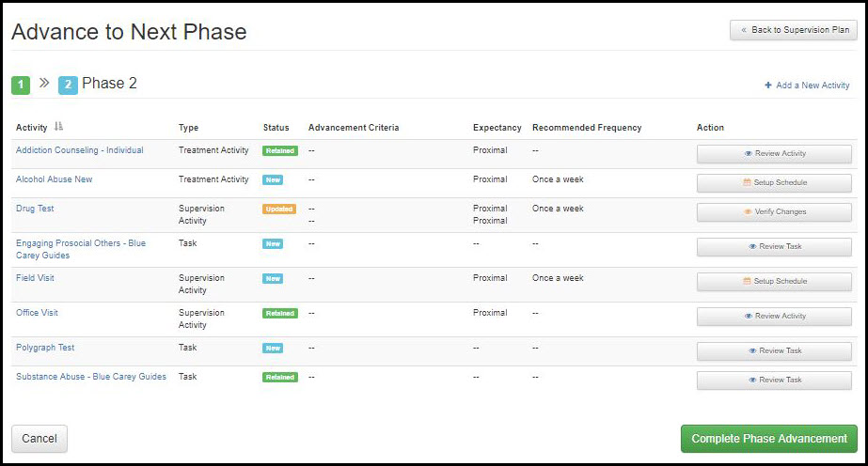This screenshot has height=466, width=868.
Task: Open Setup Schedule for Field Visit
Action: 774,282
